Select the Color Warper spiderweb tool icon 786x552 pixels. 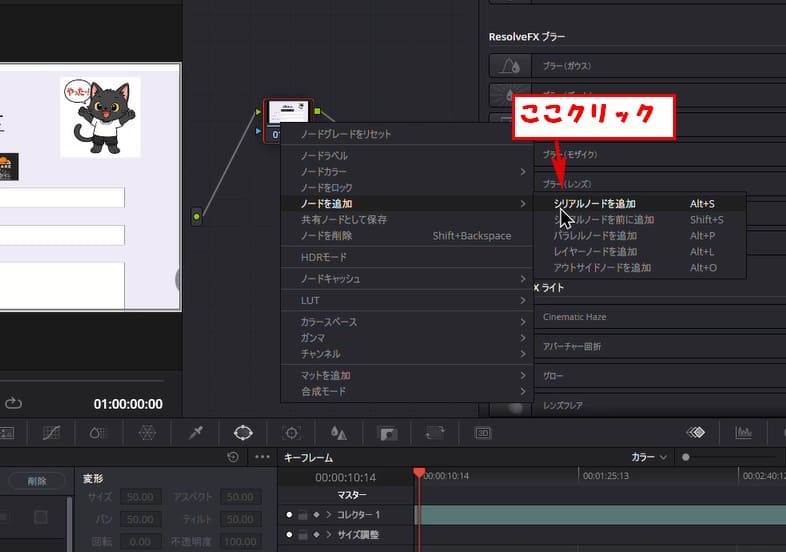click(x=147, y=433)
